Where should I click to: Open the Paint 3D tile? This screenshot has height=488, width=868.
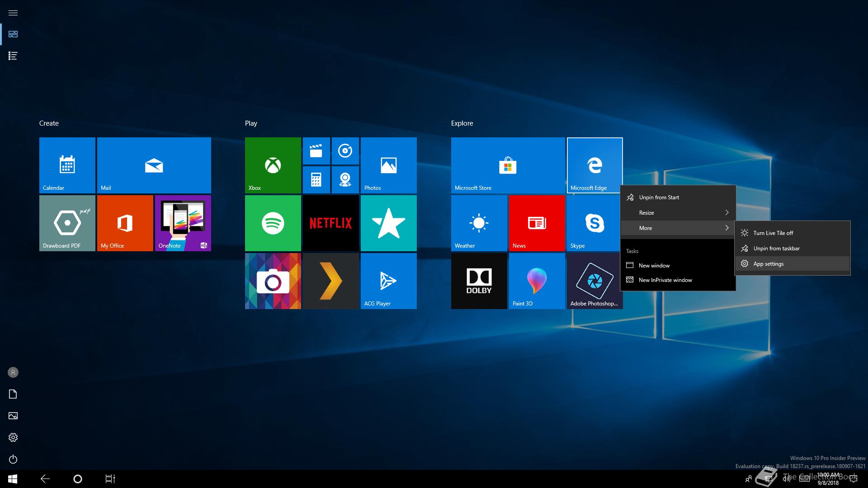click(537, 281)
